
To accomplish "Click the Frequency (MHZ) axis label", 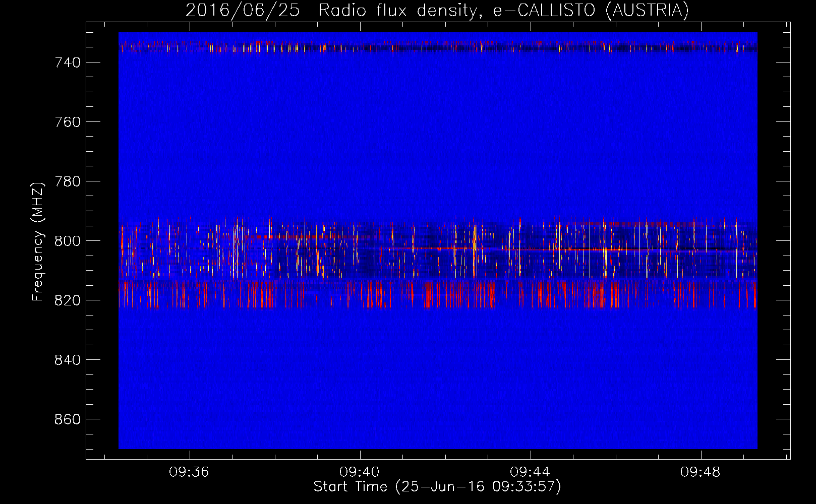I will point(38,241).
